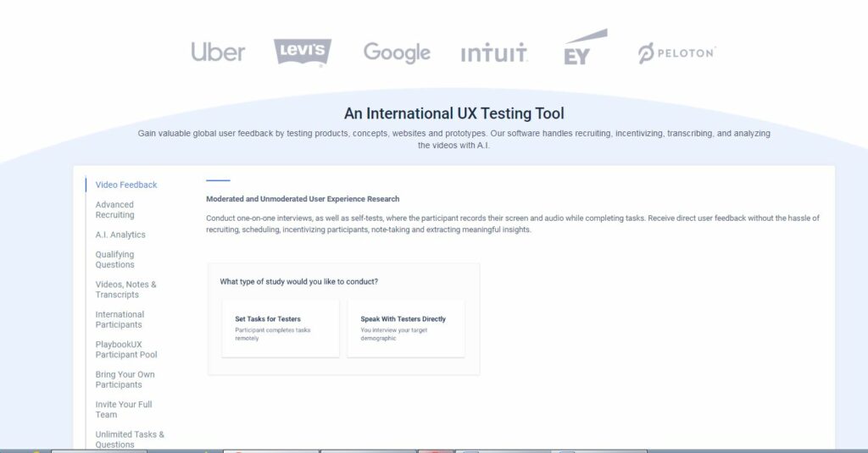The height and width of the screenshot is (453, 868).
Task: Choose the Set Tasks for Testers card
Action: [x=280, y=329]
